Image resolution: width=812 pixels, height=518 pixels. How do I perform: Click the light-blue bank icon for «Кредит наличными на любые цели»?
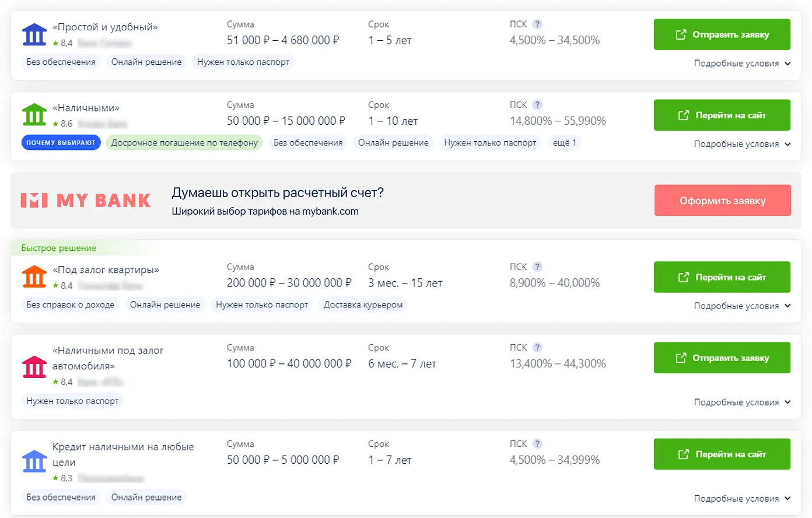pyautogui.click(x=34, y=461)
